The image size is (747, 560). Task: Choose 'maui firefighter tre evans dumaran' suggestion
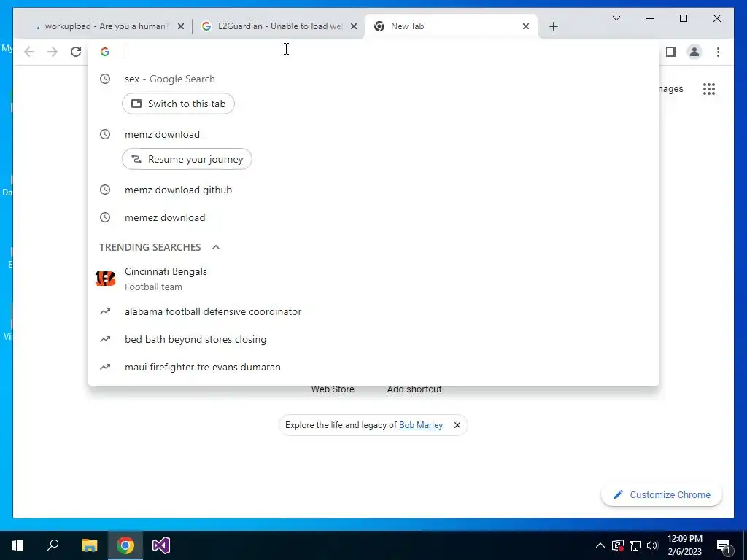point(373,367)
